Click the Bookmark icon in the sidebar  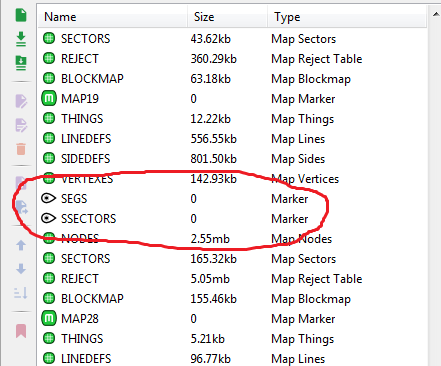tap(21, 331)
